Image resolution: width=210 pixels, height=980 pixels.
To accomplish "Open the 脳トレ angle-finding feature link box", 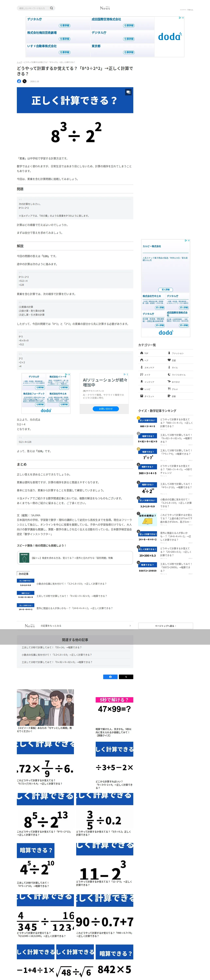I will pos(75,558).
